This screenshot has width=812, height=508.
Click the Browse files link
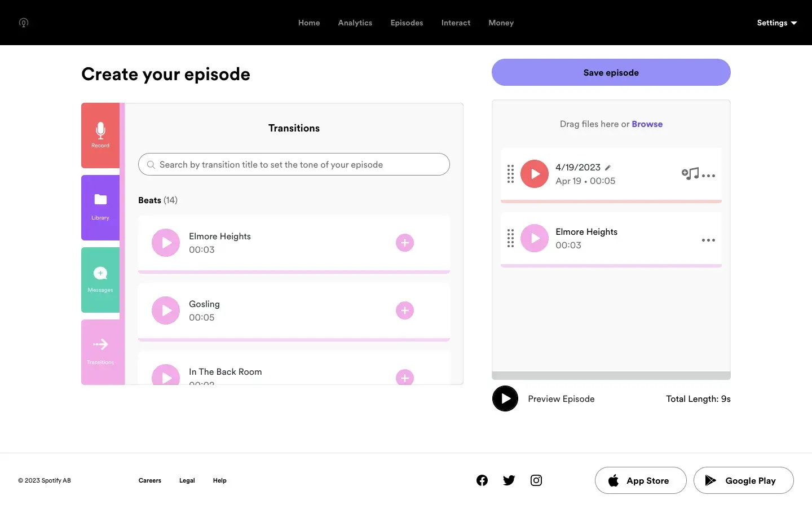[647, 124]
